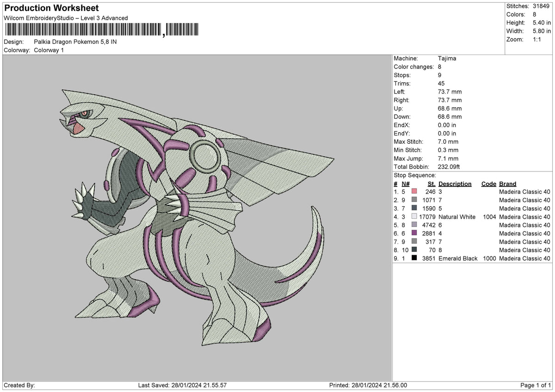Click the Height value '5.40 in'
Viewport: 555px width, 392px height.
coord(543,23)
